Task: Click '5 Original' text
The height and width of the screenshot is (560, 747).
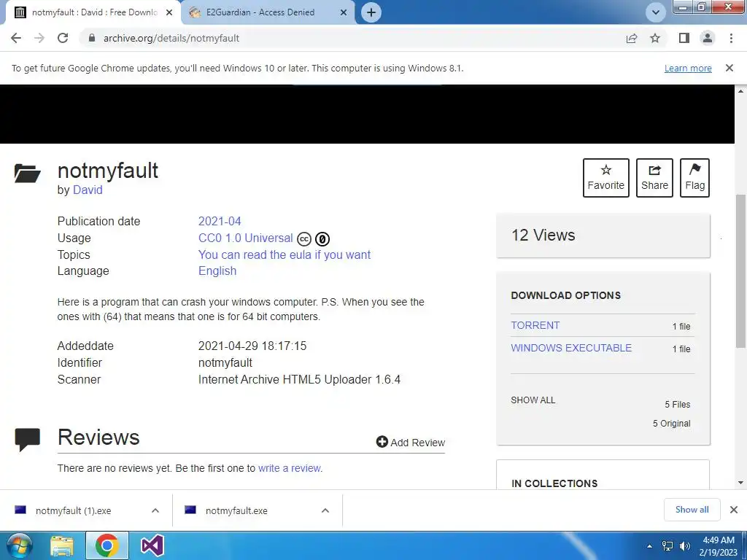Action: [x=671, y=424]
